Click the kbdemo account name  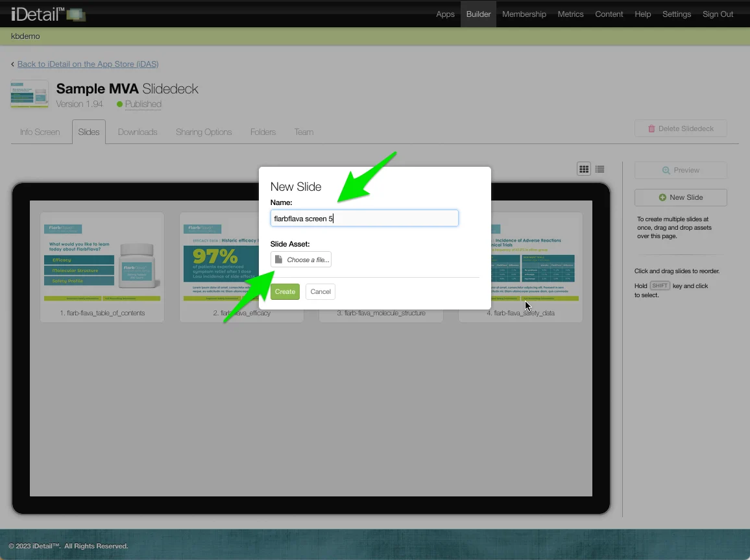(x=25, y=36)
